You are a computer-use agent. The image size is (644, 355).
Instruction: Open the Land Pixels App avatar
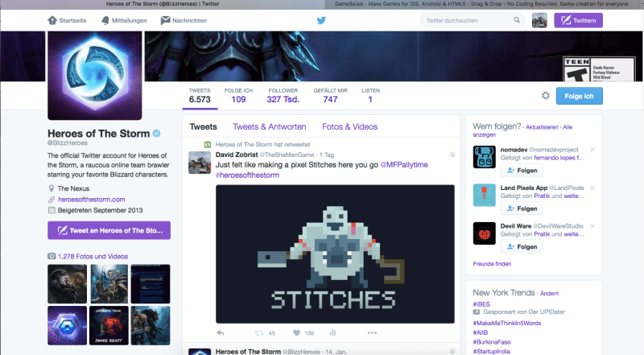tap(485, 195)
